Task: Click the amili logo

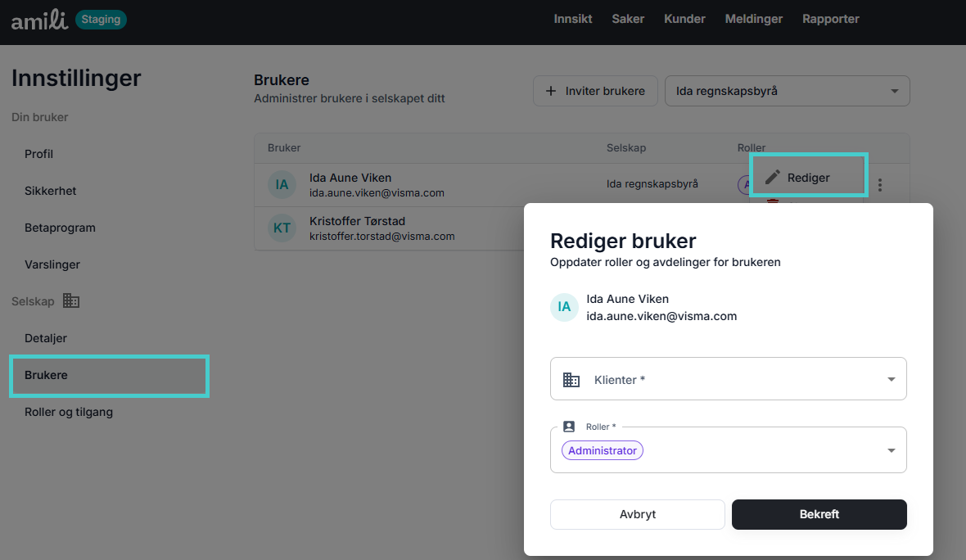Action: click(39, 20)
